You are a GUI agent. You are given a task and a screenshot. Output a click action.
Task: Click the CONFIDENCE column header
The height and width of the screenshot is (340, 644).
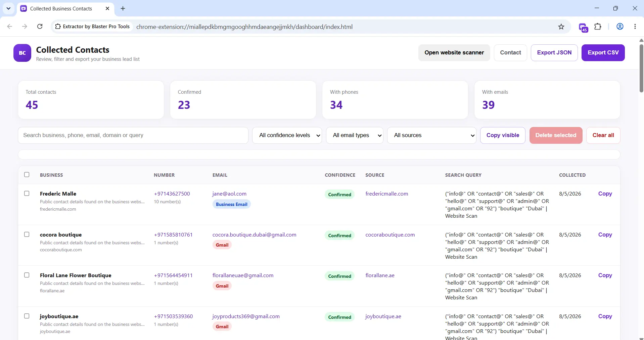tap(340, 175)
